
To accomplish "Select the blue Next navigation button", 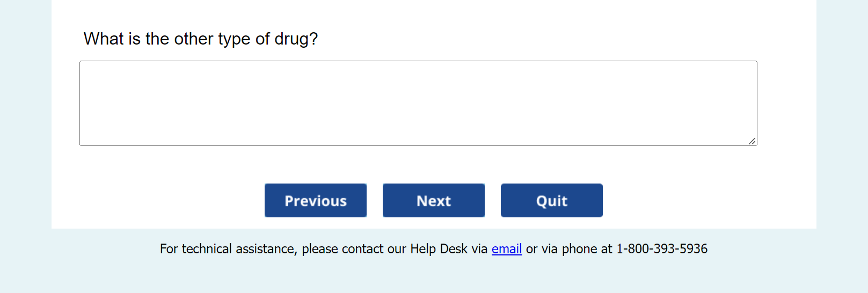I will point(433,201).
